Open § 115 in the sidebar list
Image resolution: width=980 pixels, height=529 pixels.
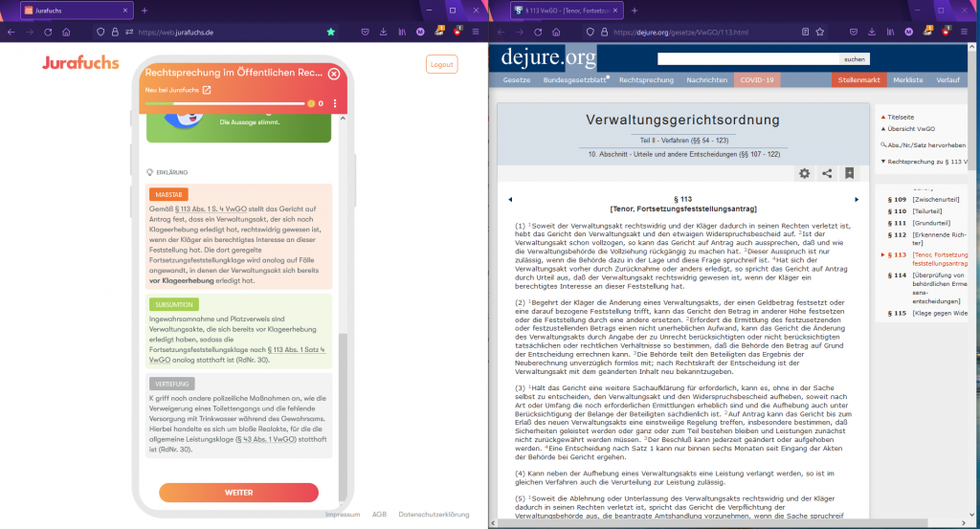click(926, 313)
